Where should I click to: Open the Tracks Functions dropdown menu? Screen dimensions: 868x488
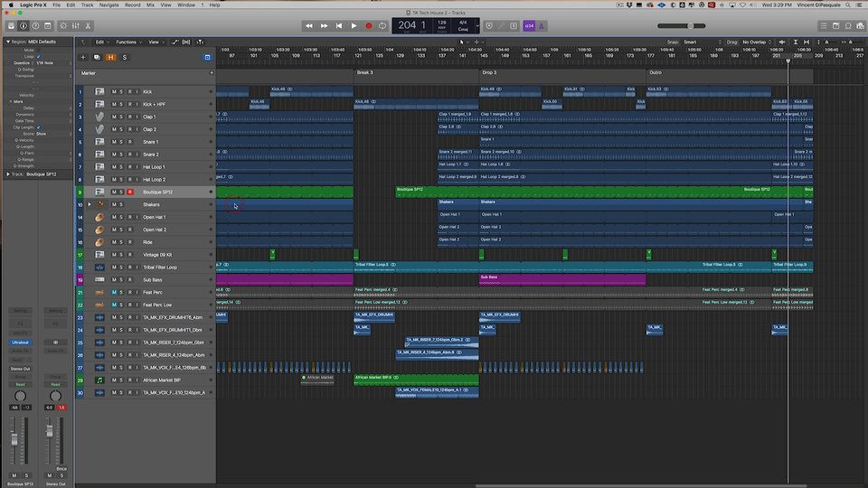[x=128, y=42]
